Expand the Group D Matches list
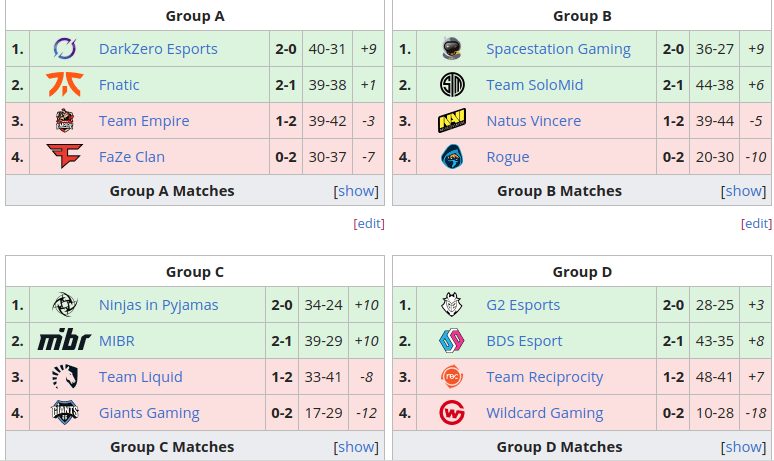774x461 pixels. pos(743,447)
